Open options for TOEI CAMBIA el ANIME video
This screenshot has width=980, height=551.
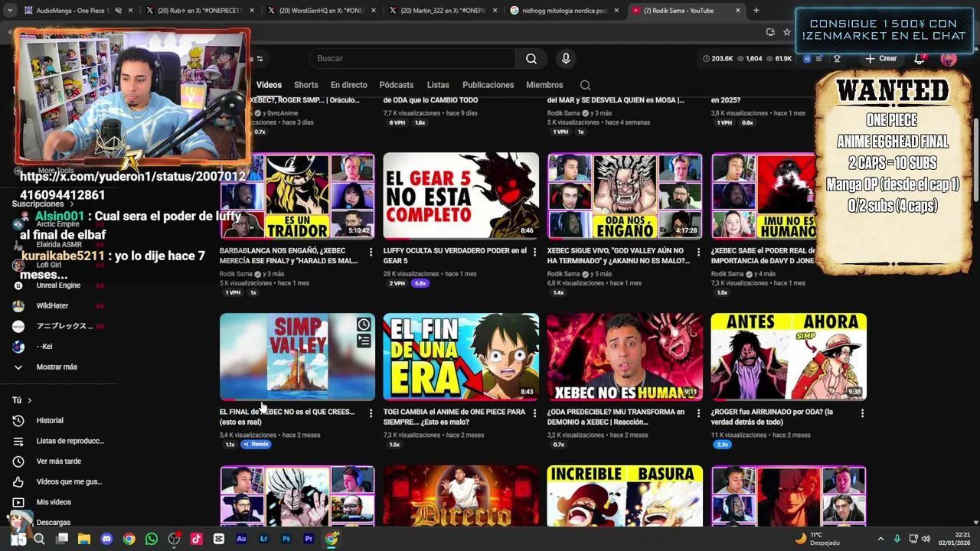(x=534, y=413)
